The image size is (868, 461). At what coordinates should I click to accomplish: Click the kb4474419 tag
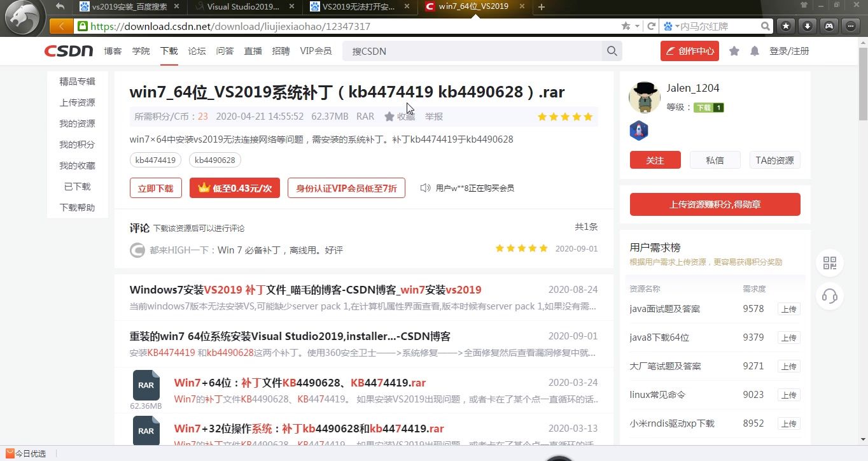point(155,160)
